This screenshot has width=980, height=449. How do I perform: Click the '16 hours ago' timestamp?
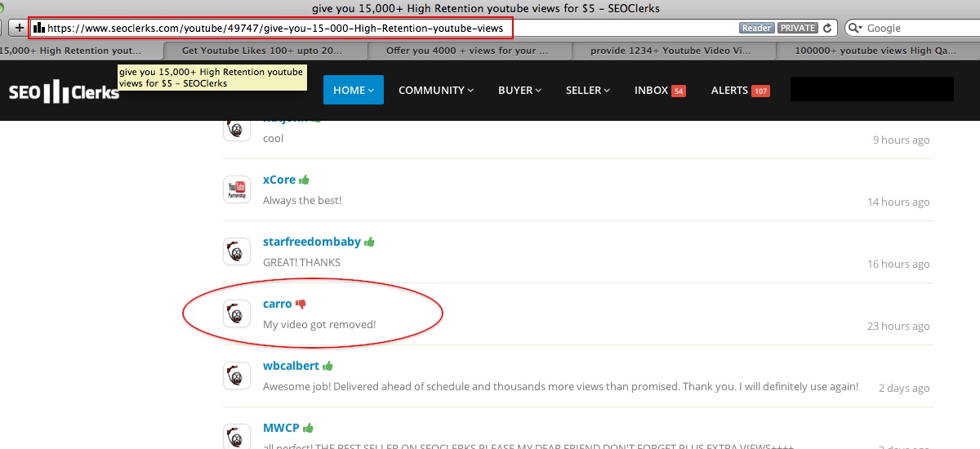click(898, 264)
